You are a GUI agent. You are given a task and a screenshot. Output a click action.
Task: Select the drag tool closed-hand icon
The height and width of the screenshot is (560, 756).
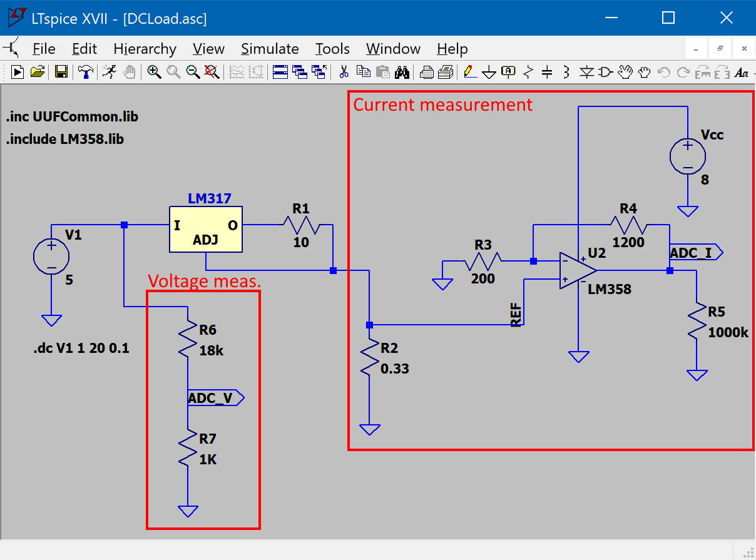coord(644,72)
